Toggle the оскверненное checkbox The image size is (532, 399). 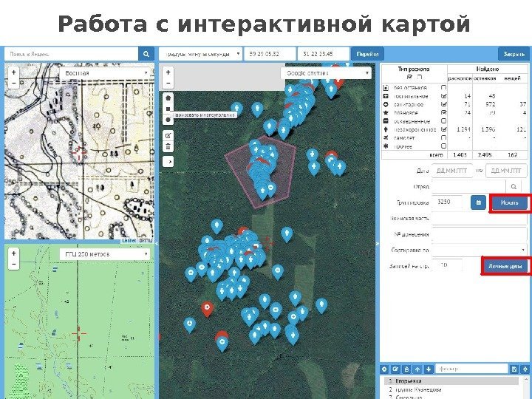tap(443, 120)
